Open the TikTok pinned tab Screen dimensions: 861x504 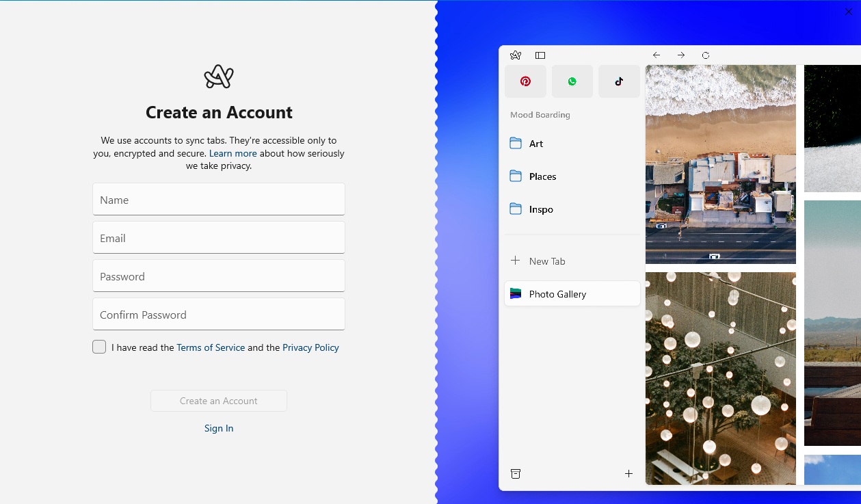tap(619, 81)
